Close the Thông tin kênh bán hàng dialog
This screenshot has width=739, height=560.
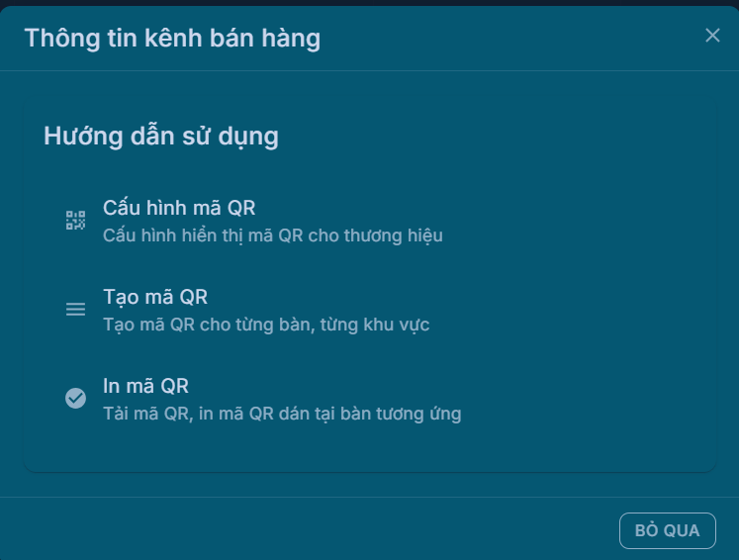tap(712, 36)
